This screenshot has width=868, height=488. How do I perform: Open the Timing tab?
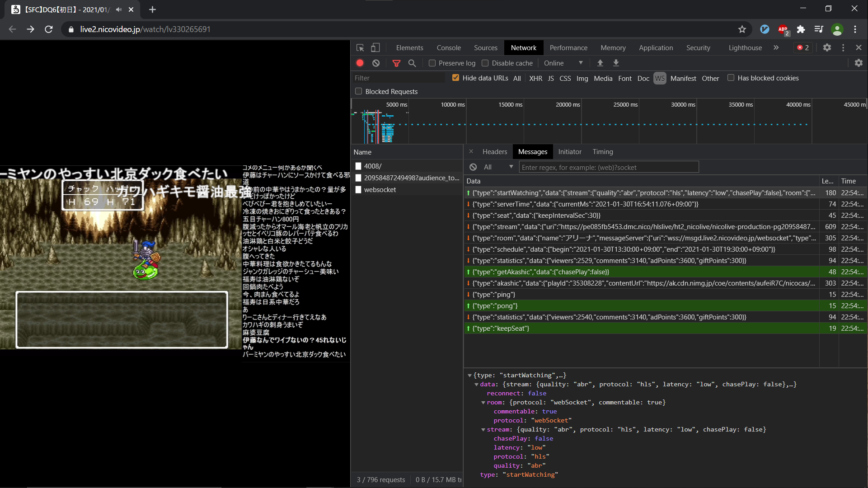603,152
